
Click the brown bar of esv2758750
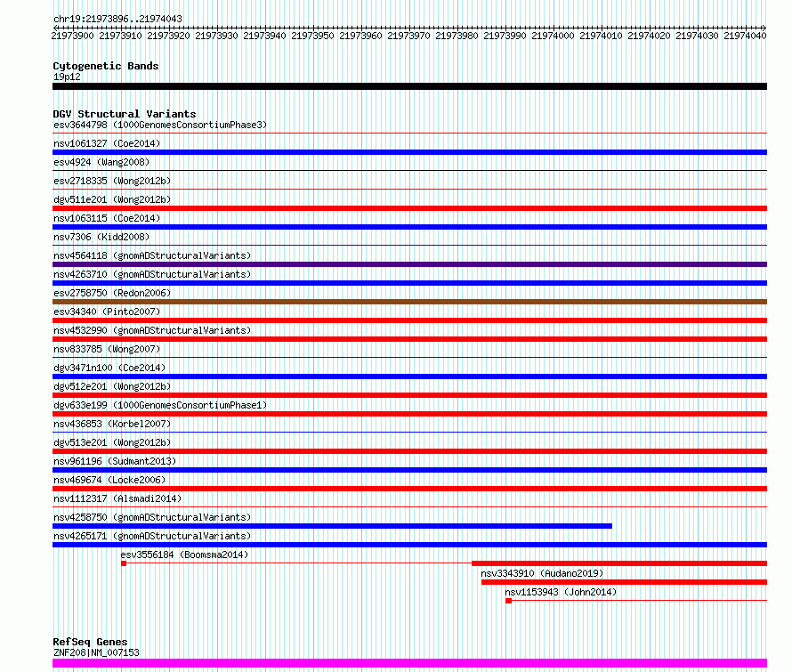(x=409, y=302)
